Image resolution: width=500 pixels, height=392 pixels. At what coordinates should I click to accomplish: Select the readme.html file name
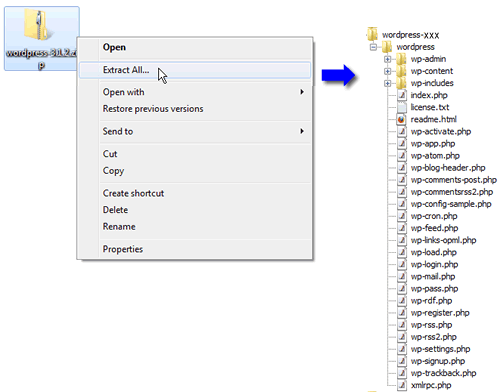[433, 119]
